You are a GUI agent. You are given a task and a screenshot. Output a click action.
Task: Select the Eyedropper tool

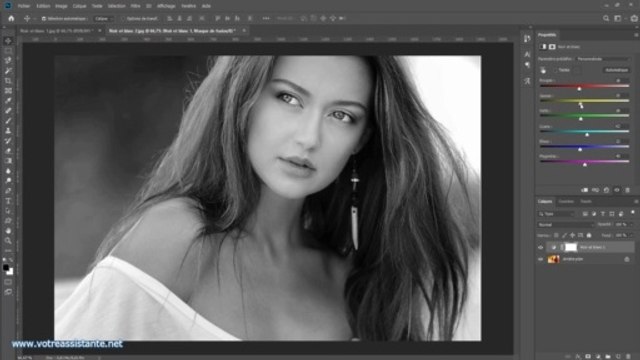click(x=8, y=100)
